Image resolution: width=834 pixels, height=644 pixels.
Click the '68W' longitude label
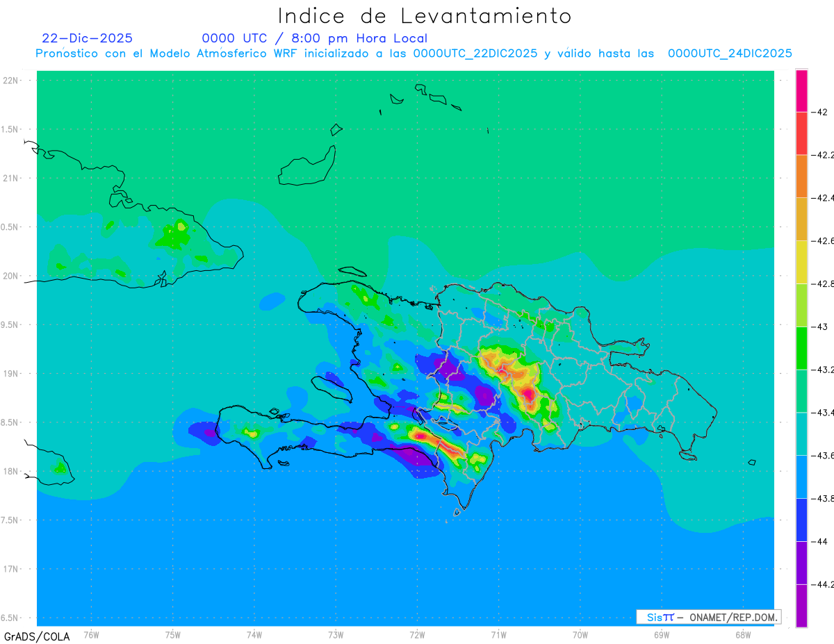743,636
